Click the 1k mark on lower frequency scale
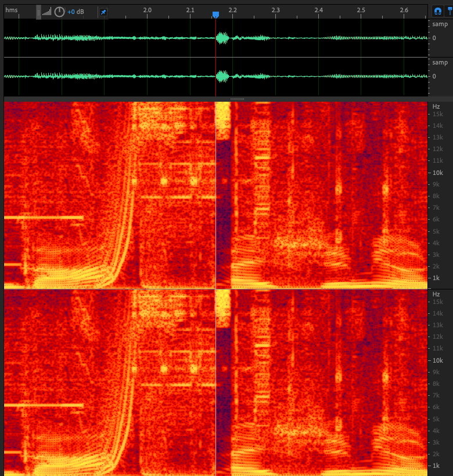The image size is (453, 476). [436, 466]
